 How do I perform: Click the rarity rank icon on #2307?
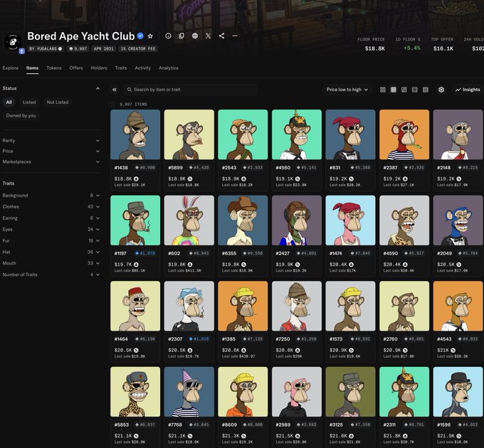(191, 339)
